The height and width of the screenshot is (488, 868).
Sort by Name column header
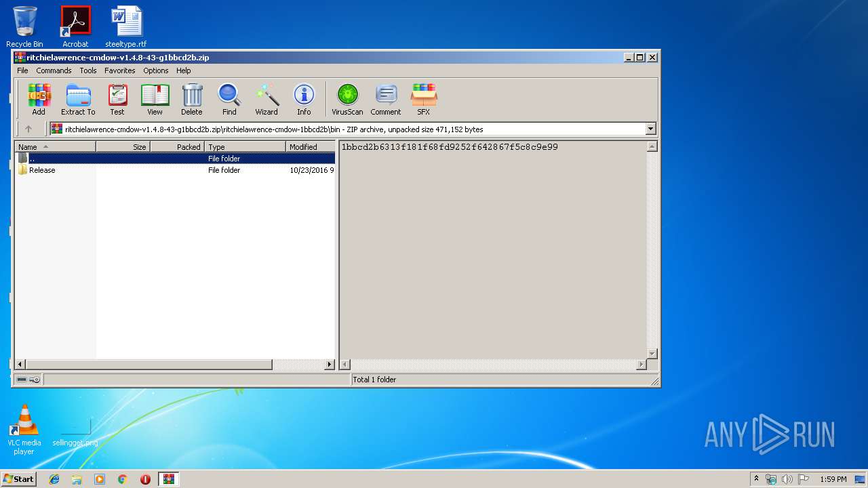[56, 146]
